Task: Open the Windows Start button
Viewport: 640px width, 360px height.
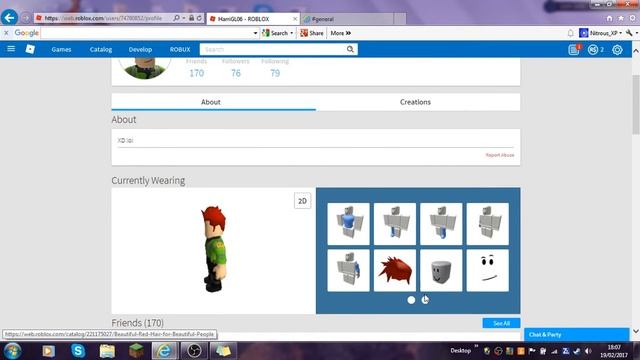Action: tap(13, 351)
